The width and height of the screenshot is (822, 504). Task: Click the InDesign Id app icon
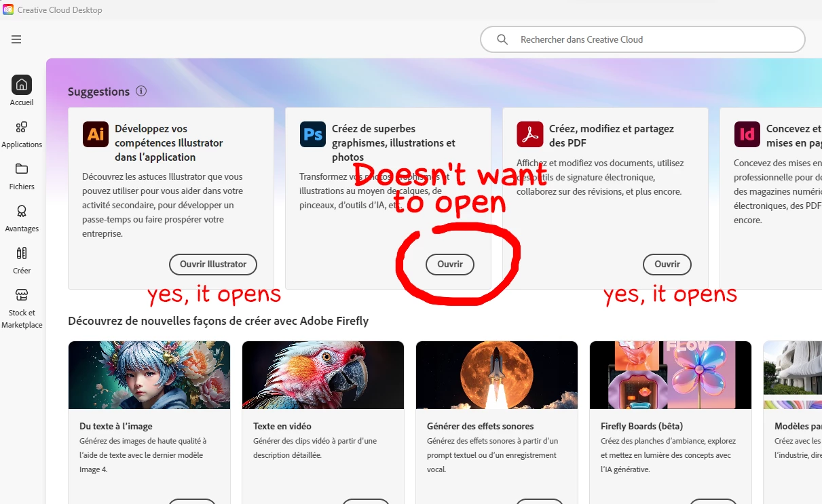click(x=747, y=134)
